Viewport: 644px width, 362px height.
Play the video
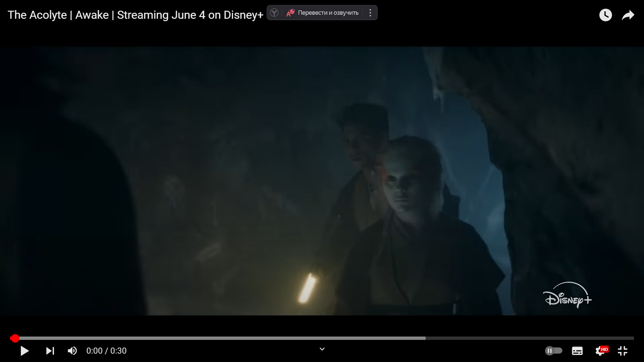pos(24,351)
